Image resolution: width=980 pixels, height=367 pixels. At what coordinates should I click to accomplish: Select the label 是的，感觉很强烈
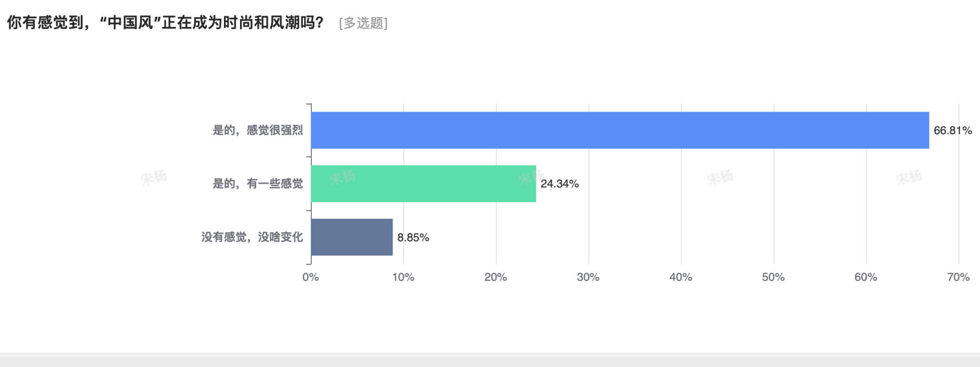pos(258,130)
